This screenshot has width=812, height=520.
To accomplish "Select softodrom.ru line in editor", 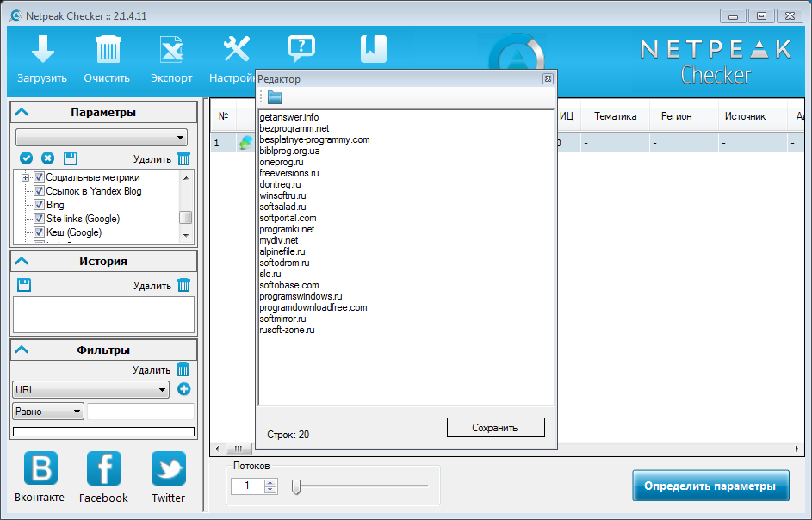I will tap(284, 263).
